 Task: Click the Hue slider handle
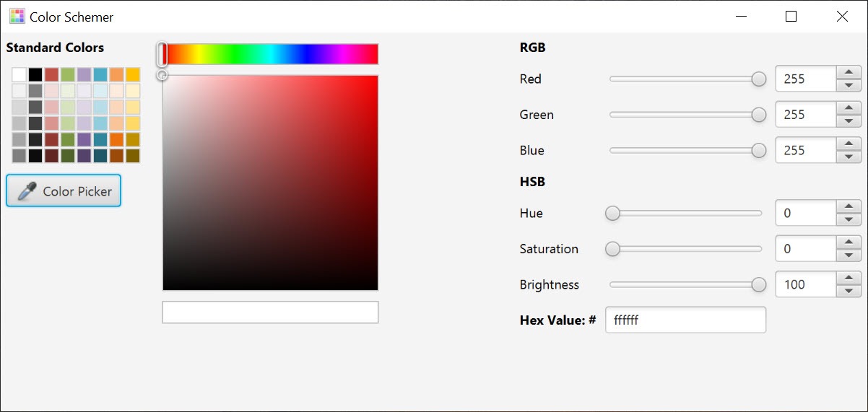612,213
